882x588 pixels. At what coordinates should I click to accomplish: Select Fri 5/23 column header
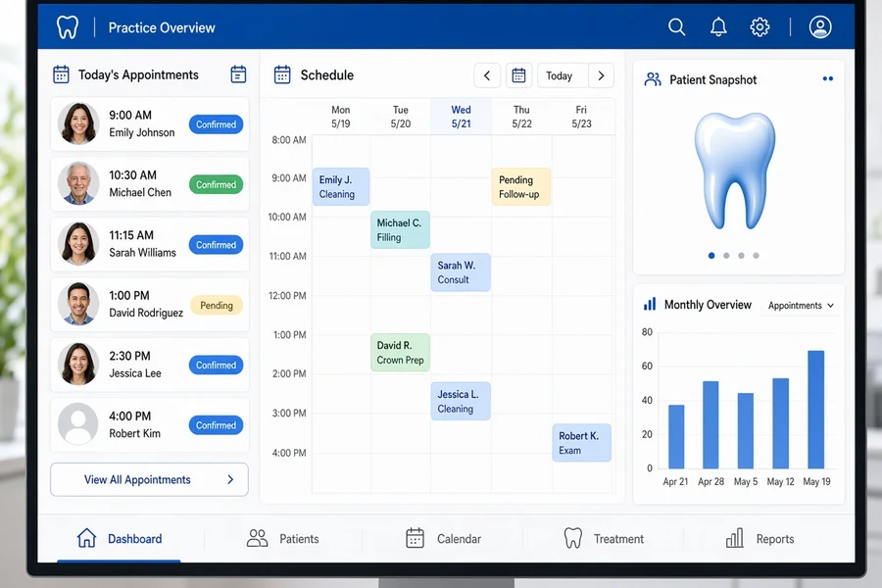click(581, 117)
